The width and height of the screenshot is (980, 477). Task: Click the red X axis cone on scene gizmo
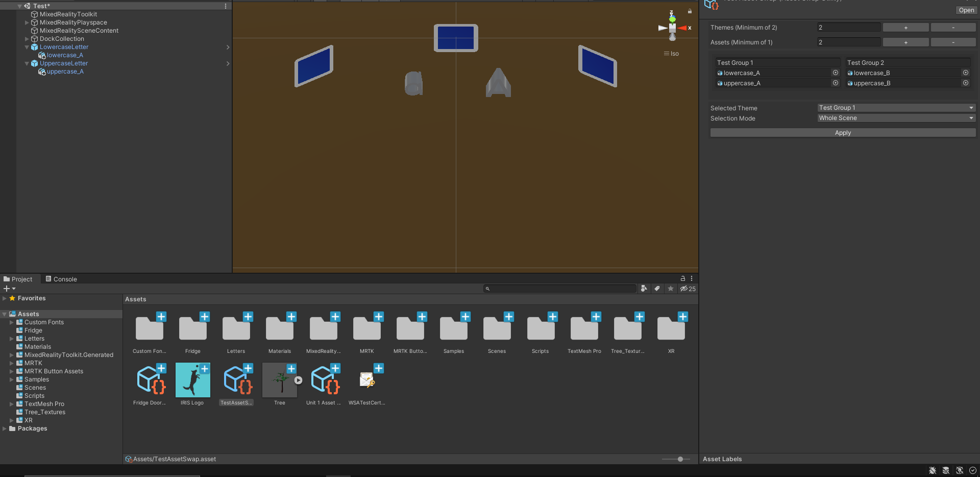click(682, 28)
